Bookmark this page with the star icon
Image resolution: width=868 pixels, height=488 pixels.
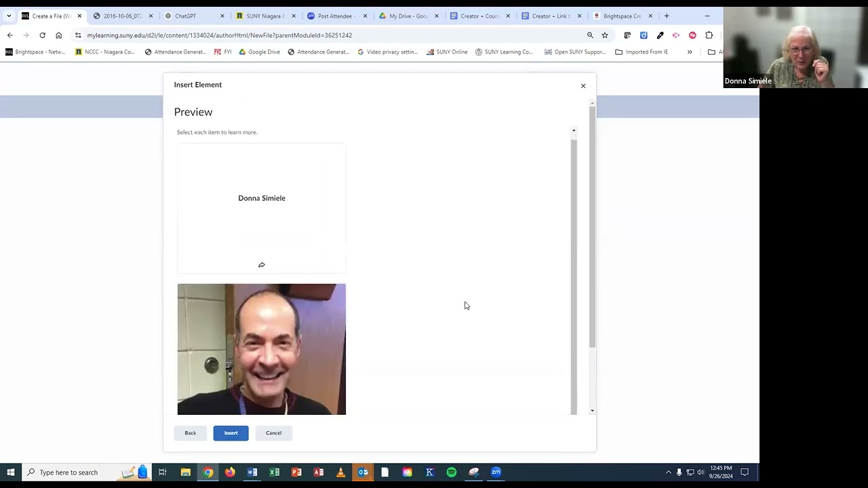605,35
